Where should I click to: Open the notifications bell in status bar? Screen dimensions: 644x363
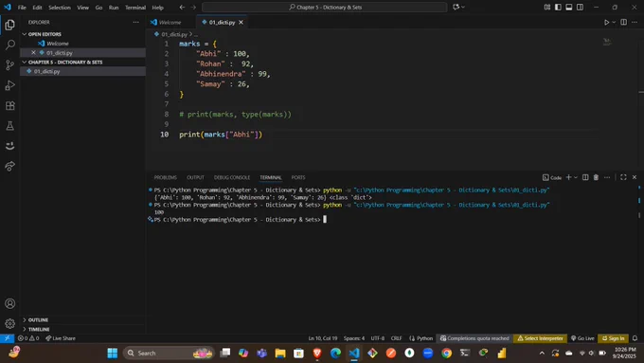pyautogui.click(x=635, y=338)
